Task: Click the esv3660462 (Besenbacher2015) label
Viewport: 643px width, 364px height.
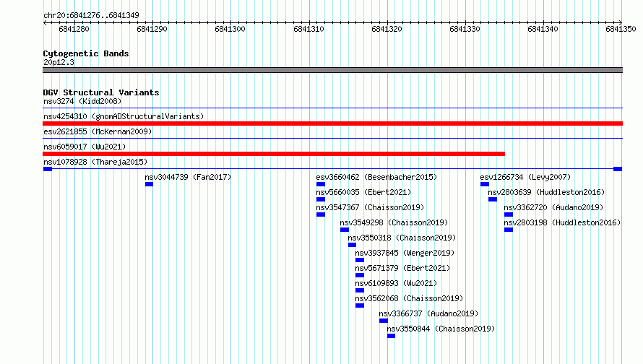Action: coord(376,177)
